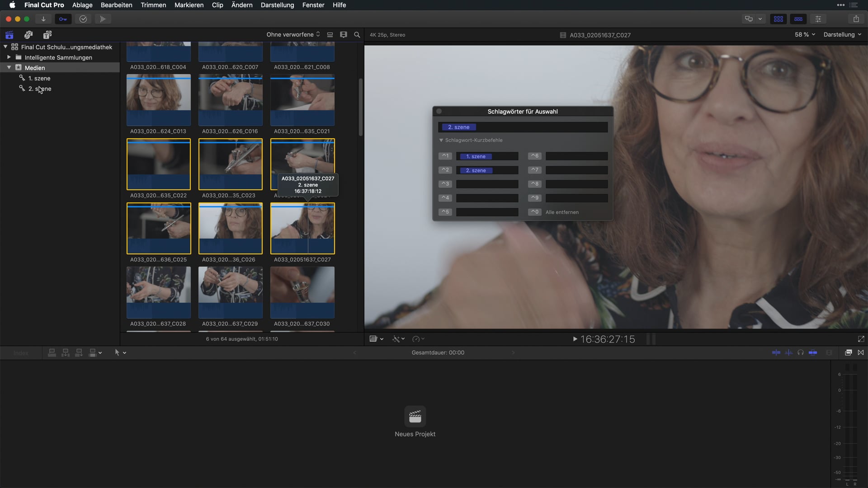Click Alle entfernen in keyword panel
This screenshot has height=488, width=868.
(x=562, y=212)
